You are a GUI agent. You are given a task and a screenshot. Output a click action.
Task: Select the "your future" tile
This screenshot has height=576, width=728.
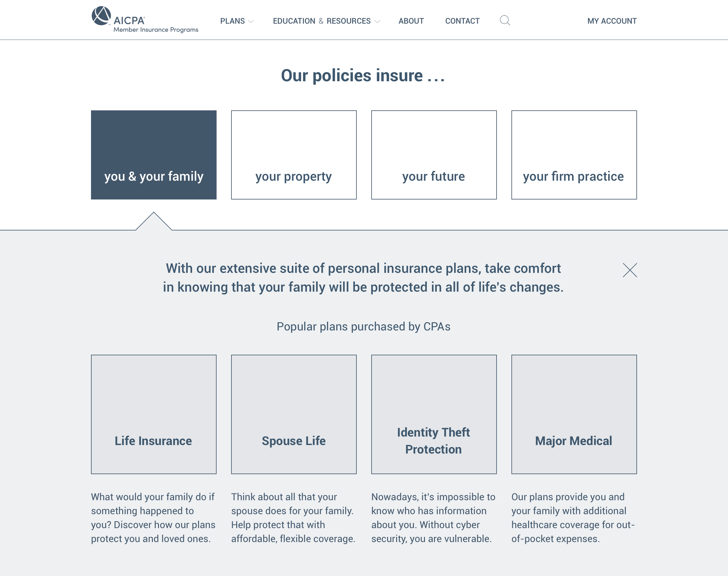[x=434, y=155]
